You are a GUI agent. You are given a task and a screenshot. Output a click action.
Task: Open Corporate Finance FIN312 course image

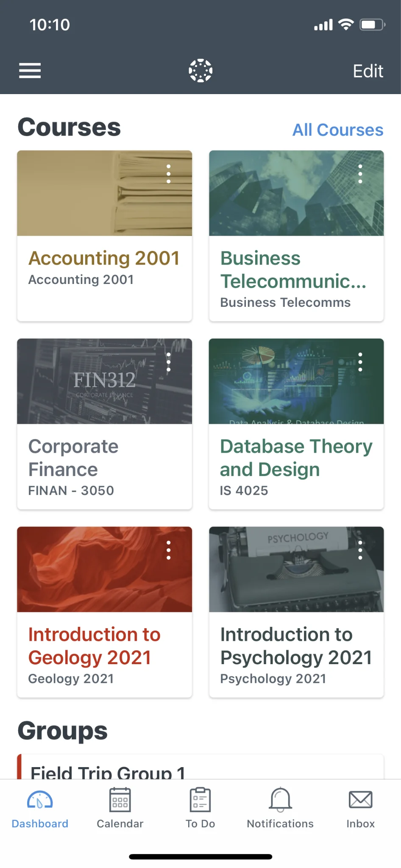(x=104, y=381)
